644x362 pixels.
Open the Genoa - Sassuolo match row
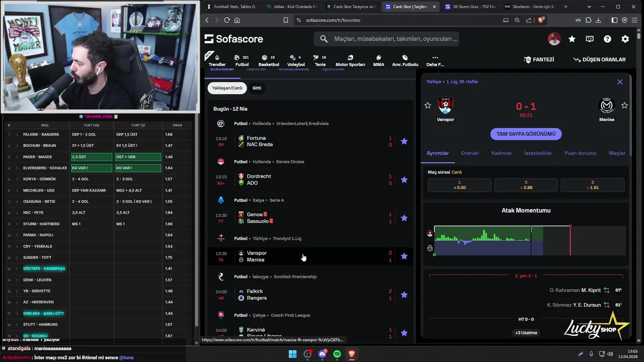tap(310, 218)
